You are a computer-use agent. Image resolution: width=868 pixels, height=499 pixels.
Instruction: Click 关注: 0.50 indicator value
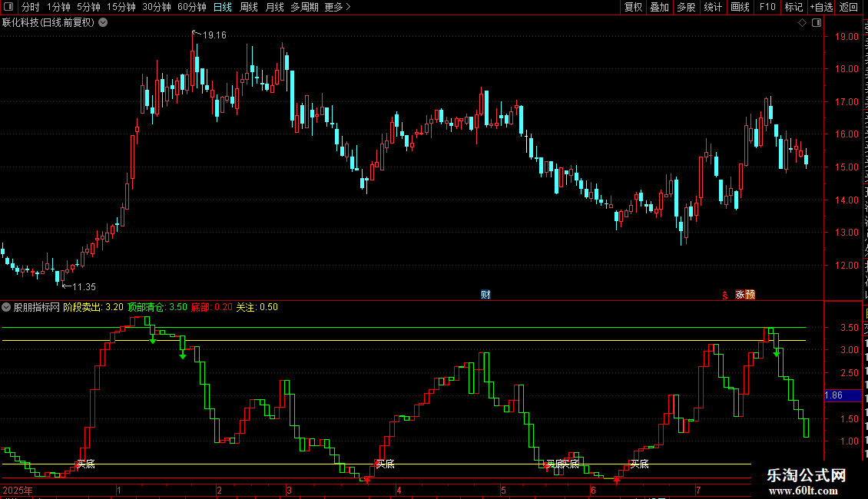257,307
